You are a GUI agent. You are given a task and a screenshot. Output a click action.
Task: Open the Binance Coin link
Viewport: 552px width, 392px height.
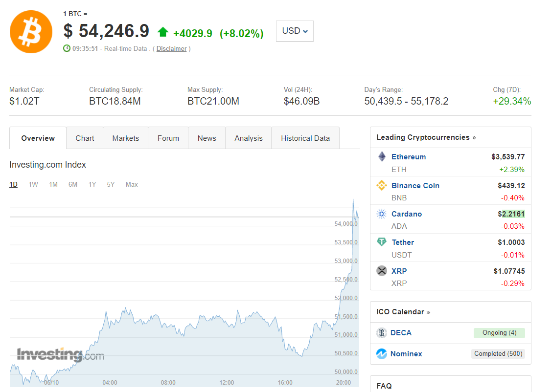415,186
